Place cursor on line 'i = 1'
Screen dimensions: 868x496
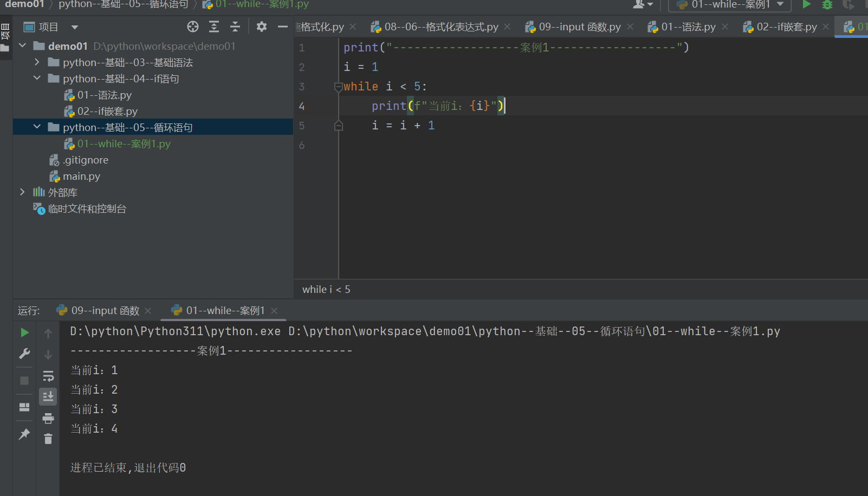click(361, 67)
